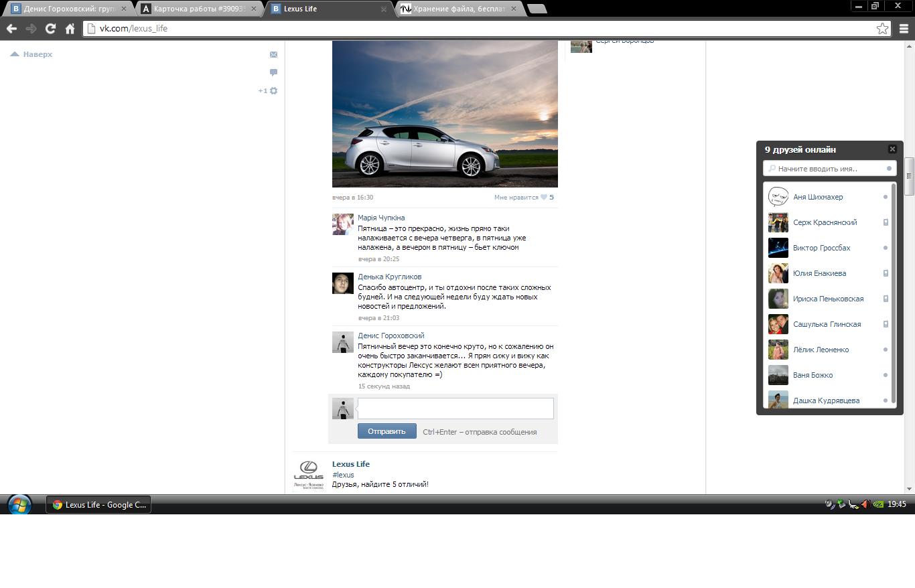Click the friends search field Начните вводить имя

click(x=829, y=169)
